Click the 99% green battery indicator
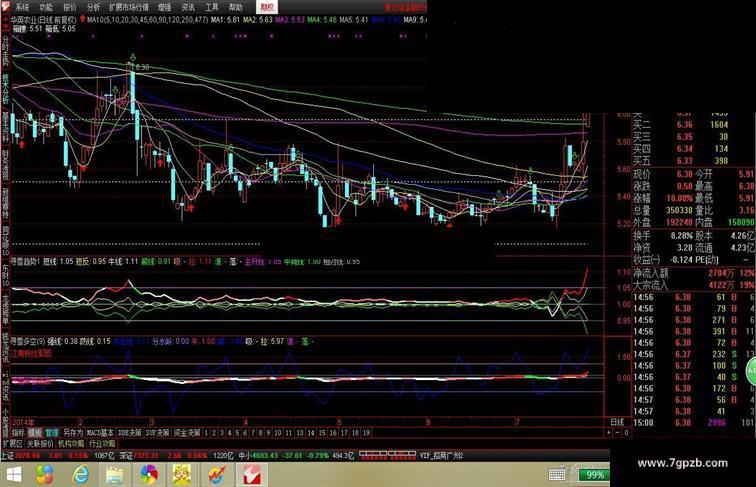 click(x=594, y=475)
